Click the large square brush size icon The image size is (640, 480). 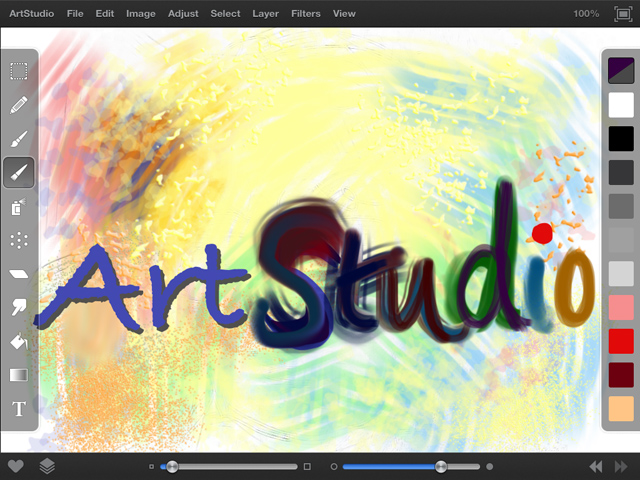[x=307, y=467]
